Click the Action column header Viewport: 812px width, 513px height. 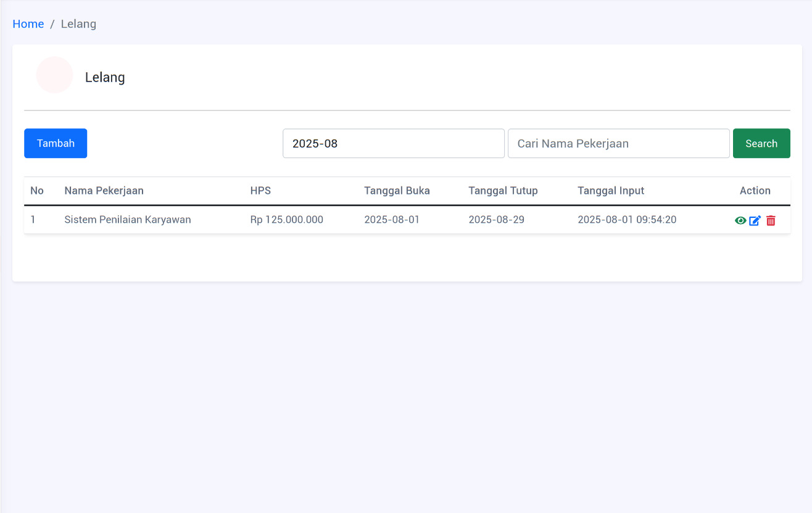coord(755,191)
